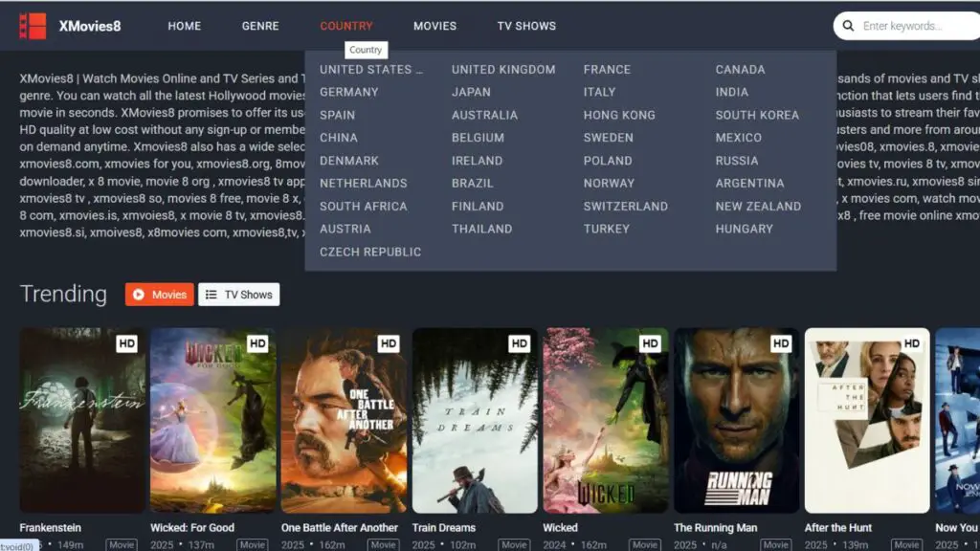Open the Frankenstein movie title link
Viewport: 980px width, 551px height.
coord(50,527)
